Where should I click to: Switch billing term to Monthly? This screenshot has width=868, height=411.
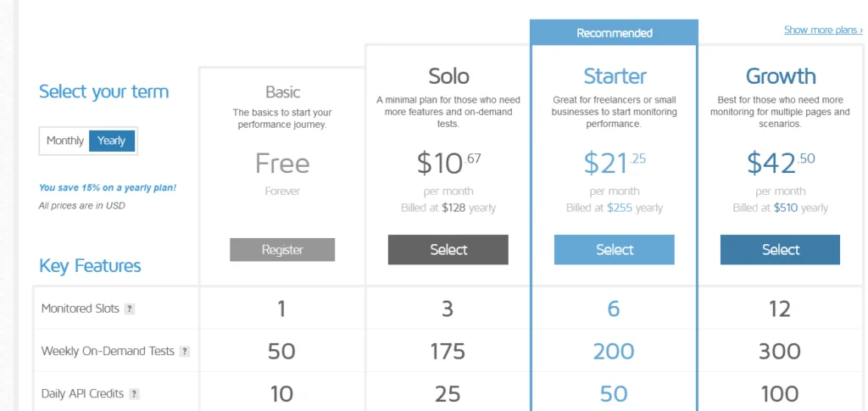[x=64, y=141]
